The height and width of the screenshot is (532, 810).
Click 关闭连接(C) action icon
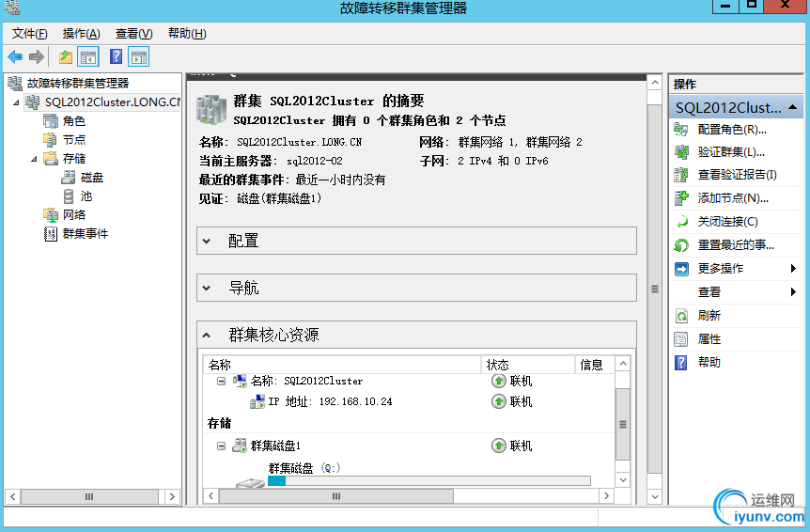(681, 222)
